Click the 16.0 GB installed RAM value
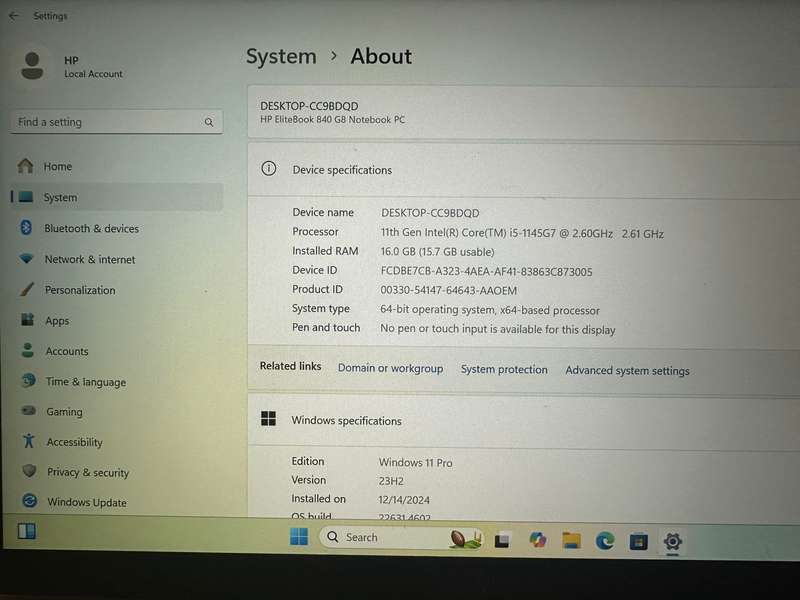This screenshot has height=600, width=800. click(x=437, y=252)
